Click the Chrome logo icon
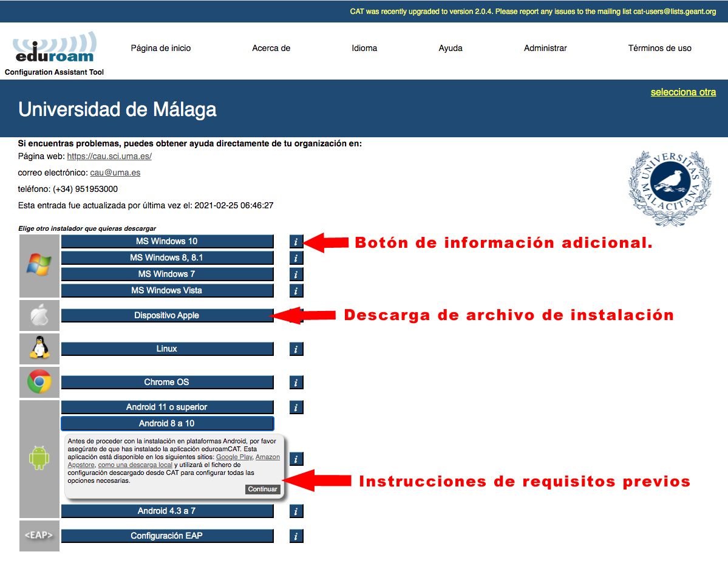Image resolution: width=728 pixels, height=580 pixels. 39,382
